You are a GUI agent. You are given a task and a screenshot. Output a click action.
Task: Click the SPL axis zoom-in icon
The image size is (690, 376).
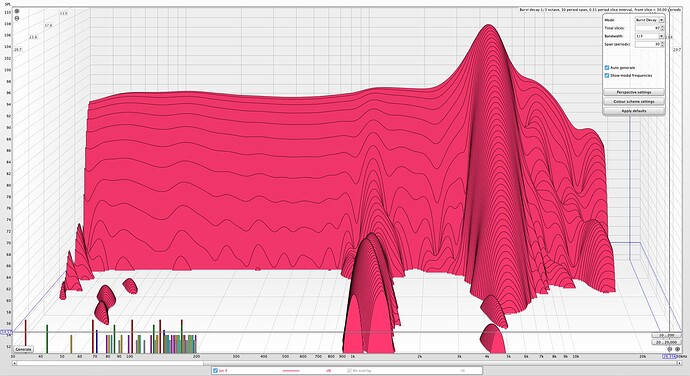coord(17,11)
